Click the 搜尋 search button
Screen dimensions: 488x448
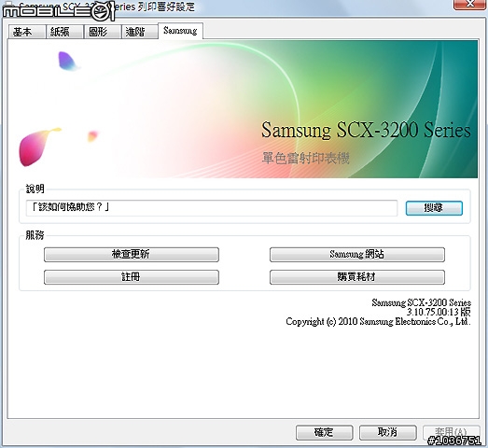click(x=434, y=208)
